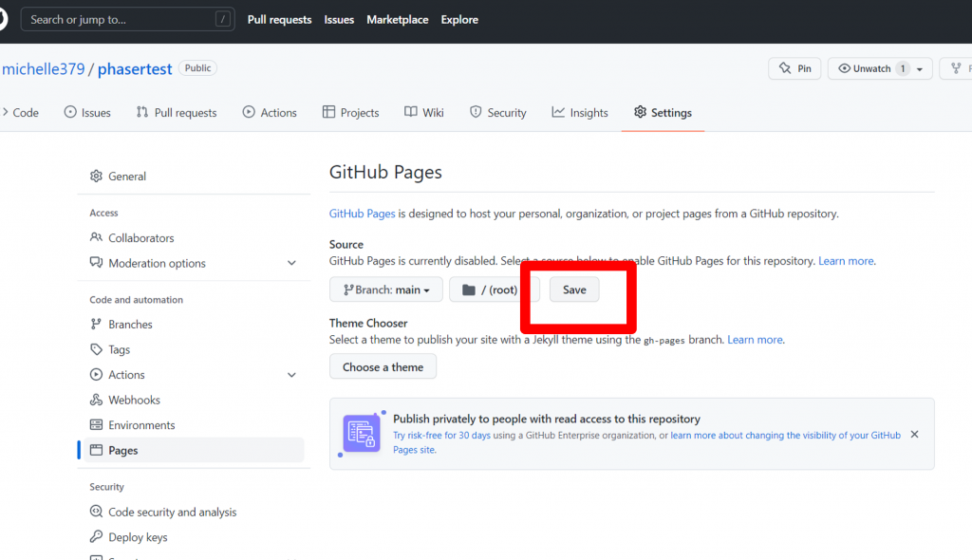Viewport: 972px width, 560px height.
Task: Click the General gear icon in sidebar
Action: coord(96,176)
